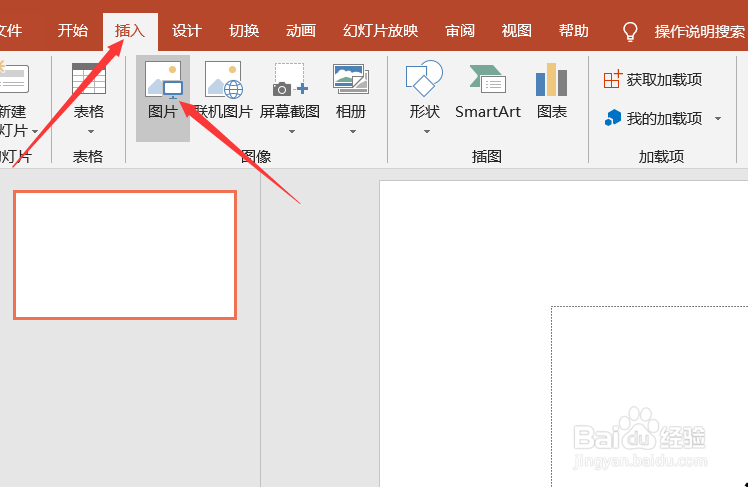This screenshot has height=487, width=748.
Task: Open the 表格 dropdown arrow
Action: coord(90,132)
